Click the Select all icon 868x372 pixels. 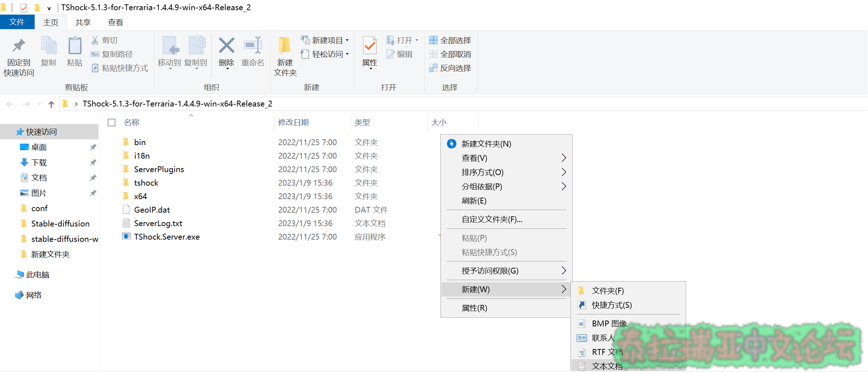(x=433, y=40)
